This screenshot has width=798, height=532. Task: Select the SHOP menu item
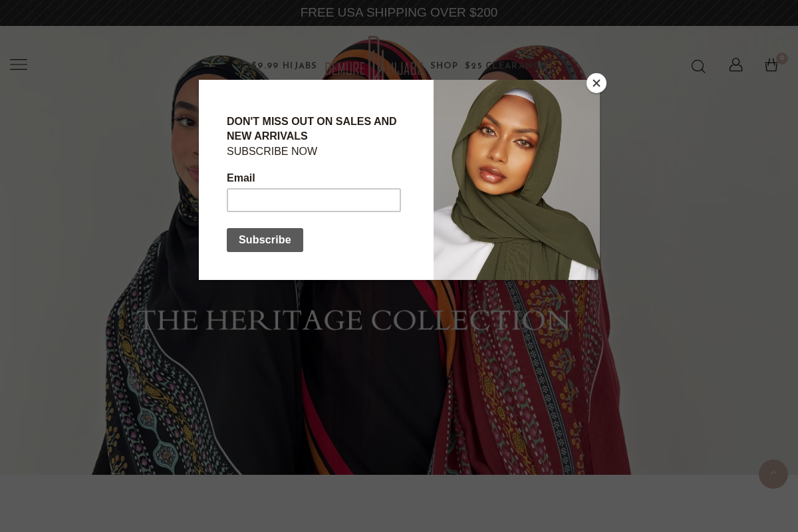pos(444,65)
